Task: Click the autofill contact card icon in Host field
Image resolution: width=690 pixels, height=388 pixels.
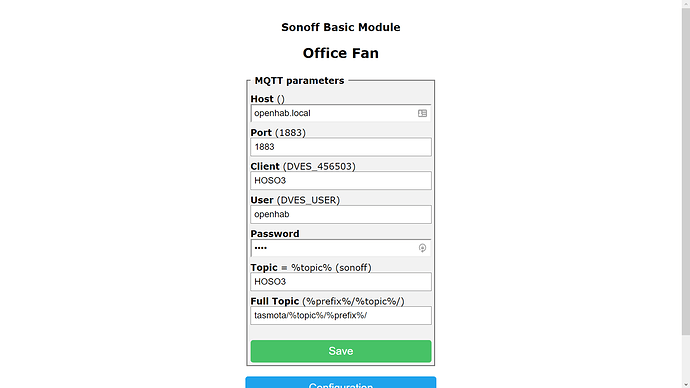Action: [x=422, y=113]
